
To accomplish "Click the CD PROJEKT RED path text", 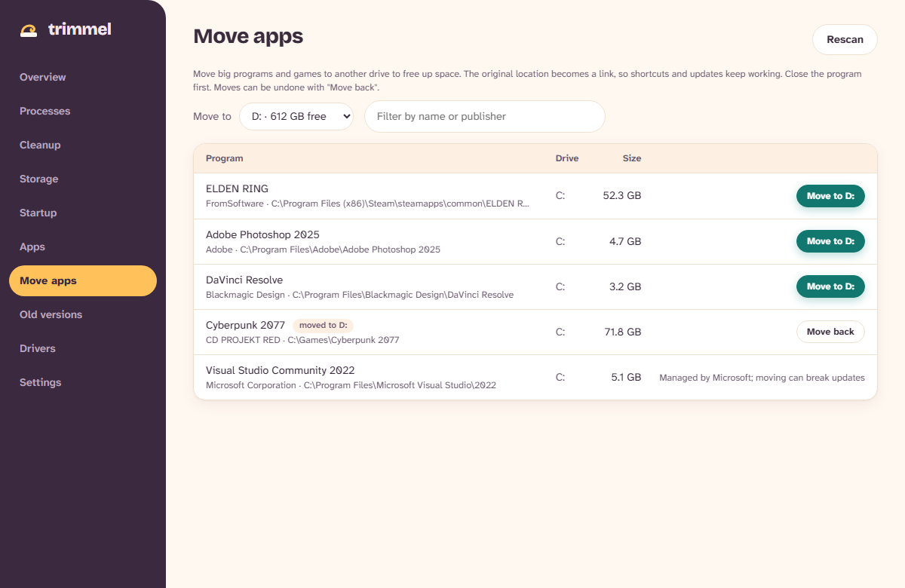I will [x=302, y=340].
